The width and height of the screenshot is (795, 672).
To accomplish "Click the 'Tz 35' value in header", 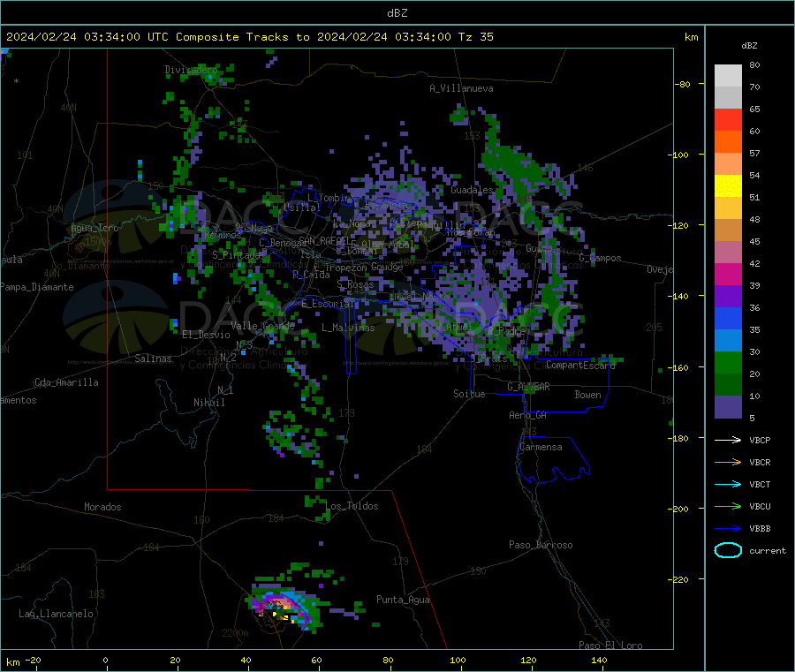I will 475,37.
